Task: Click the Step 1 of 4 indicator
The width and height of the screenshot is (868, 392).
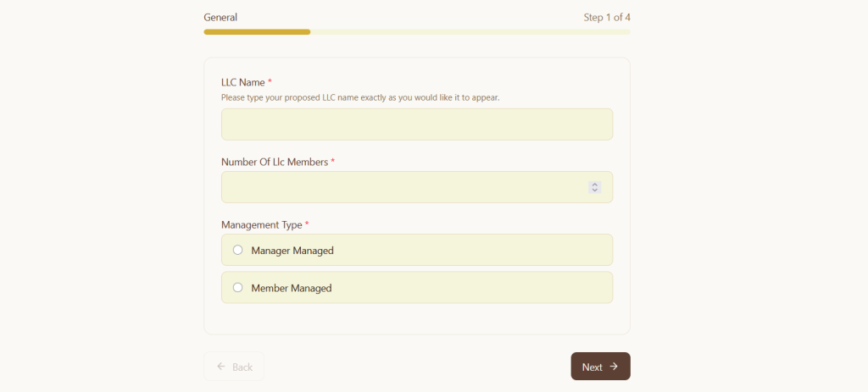Action: (x=607, y=17)
